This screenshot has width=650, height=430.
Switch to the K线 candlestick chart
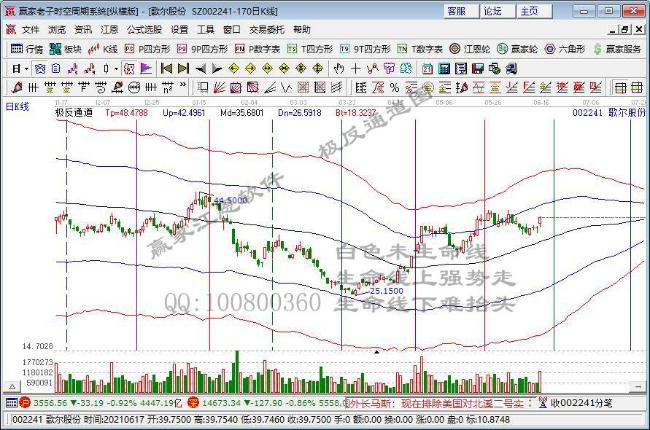(103, 49)
